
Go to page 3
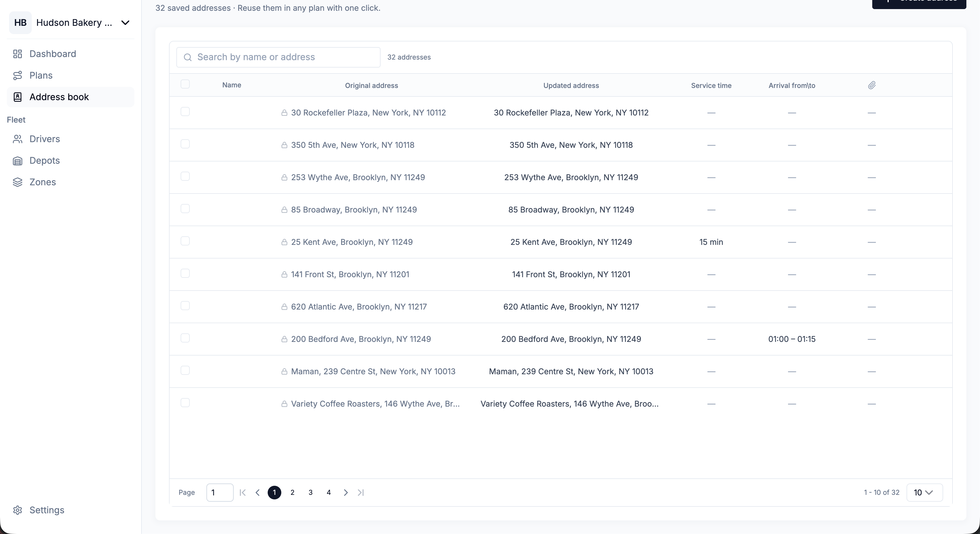tap(311, 493)
